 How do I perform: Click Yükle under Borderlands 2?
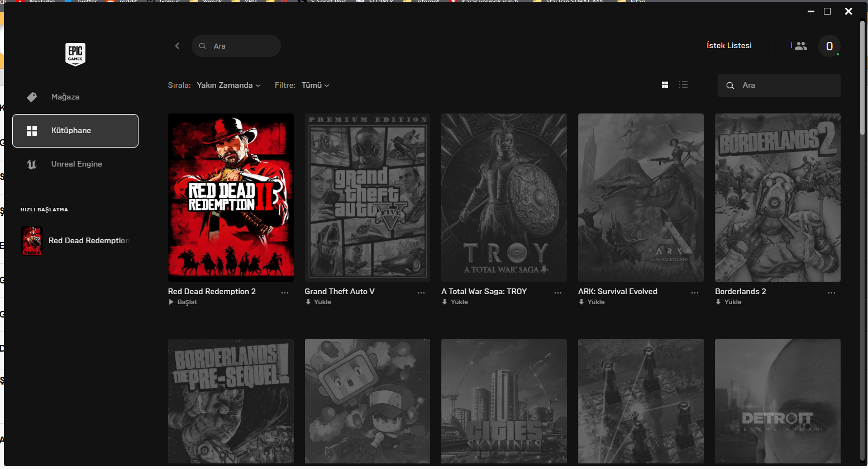[729, 302]
